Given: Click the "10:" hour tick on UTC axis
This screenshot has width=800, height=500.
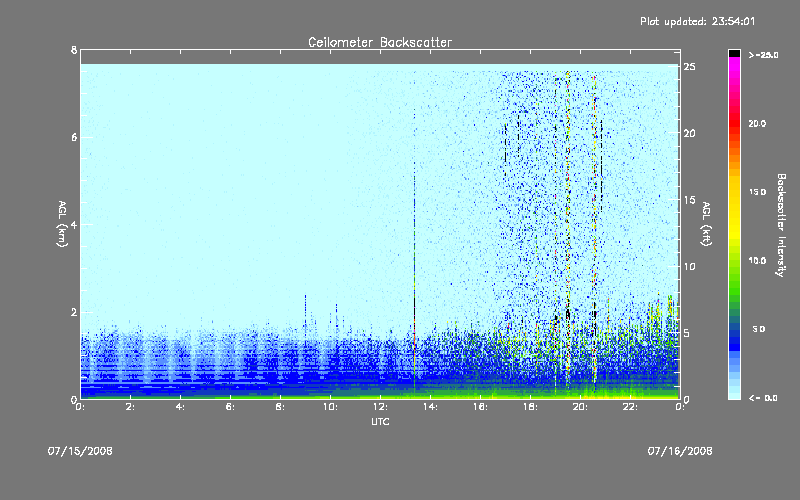Looking at the screenshot, I should (330, 407).
